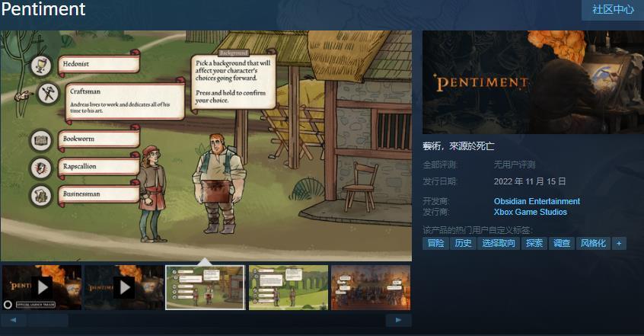Viewport: 644px width, 336px height.
Task: Click the thumbnail strip scrollbar handle
Action: (x=48, y=320)
